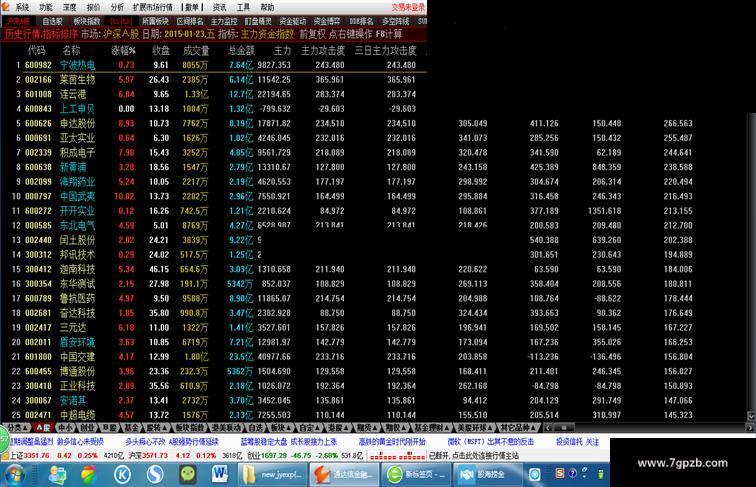The image size is (756, 487).
Task: Open the 分析 menu
Action: point(117,7)
